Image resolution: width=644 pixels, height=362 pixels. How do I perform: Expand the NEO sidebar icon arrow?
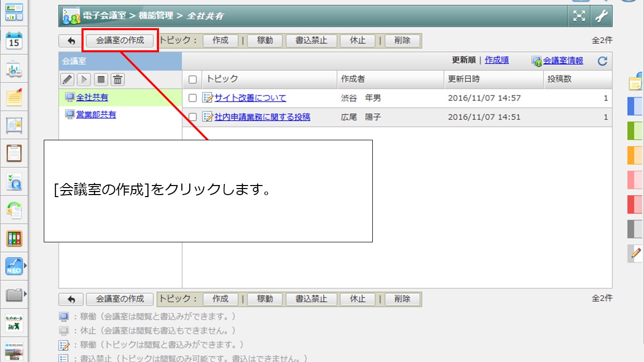coord(25,265)
